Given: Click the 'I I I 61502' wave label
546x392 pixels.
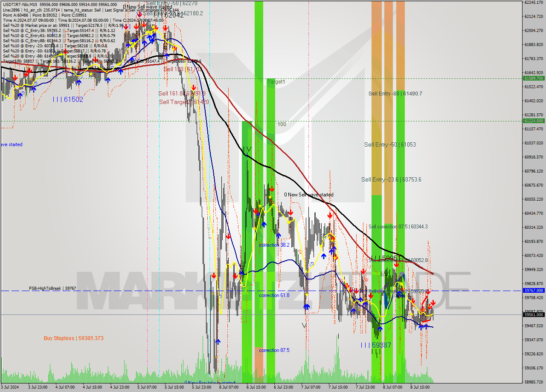Looking at the screenshot, I should (x=68, y=99).
